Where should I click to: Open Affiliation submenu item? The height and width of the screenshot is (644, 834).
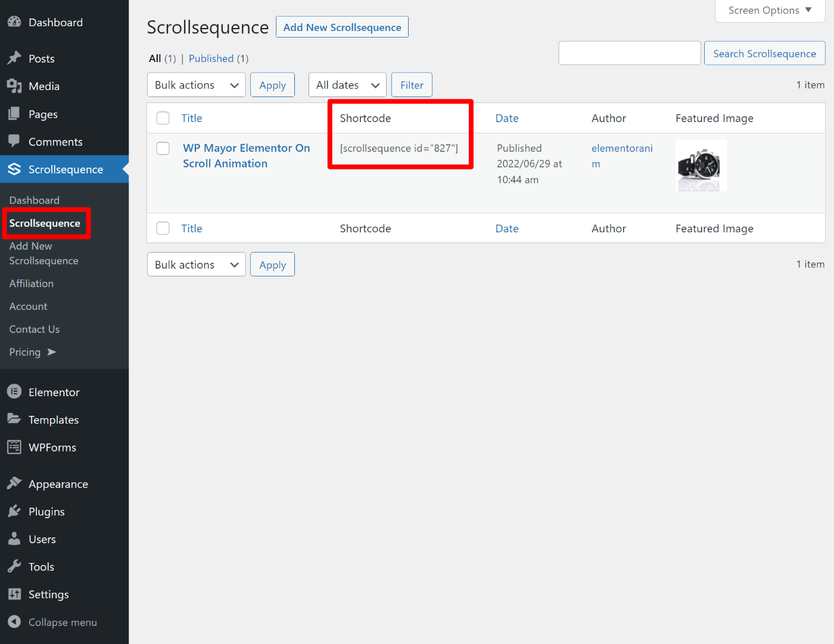[32, 284]
